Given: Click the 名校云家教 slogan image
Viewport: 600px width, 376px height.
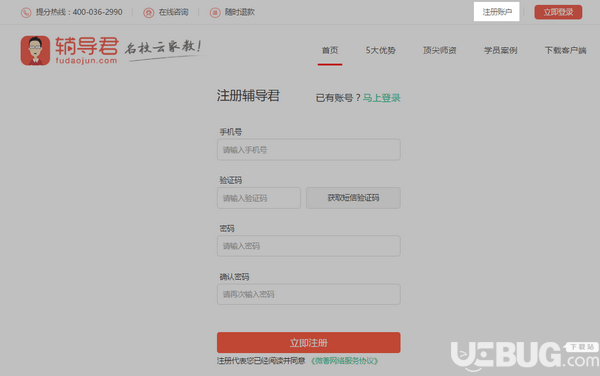Looking at the screenshot, I should tap(164, 50).
